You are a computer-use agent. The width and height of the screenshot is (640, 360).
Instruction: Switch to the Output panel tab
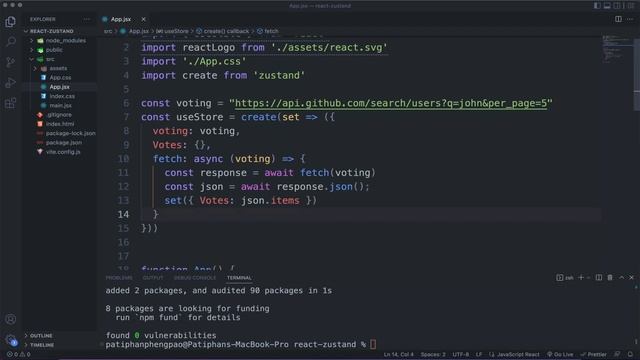click(153, 278)
